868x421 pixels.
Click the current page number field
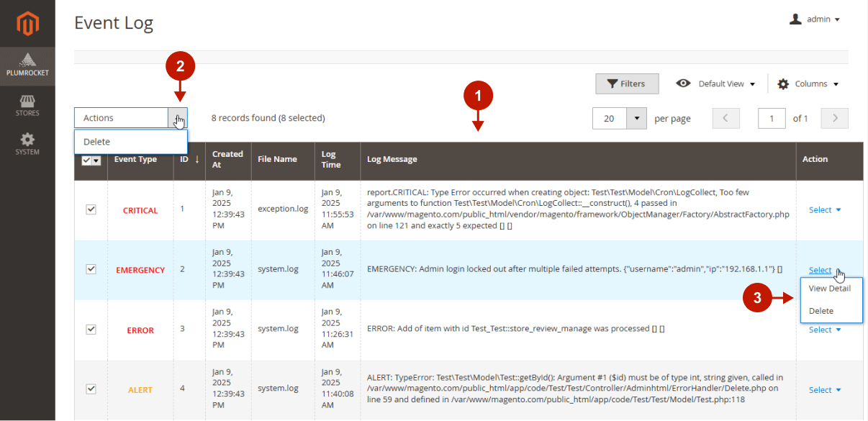click(772, 119)
